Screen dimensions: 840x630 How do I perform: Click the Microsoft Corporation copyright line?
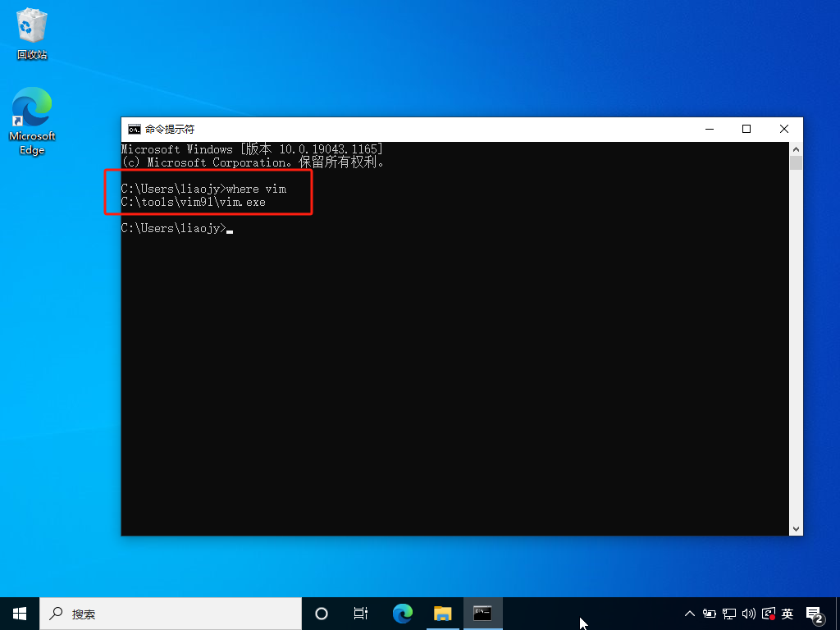(x=253, y=162)
